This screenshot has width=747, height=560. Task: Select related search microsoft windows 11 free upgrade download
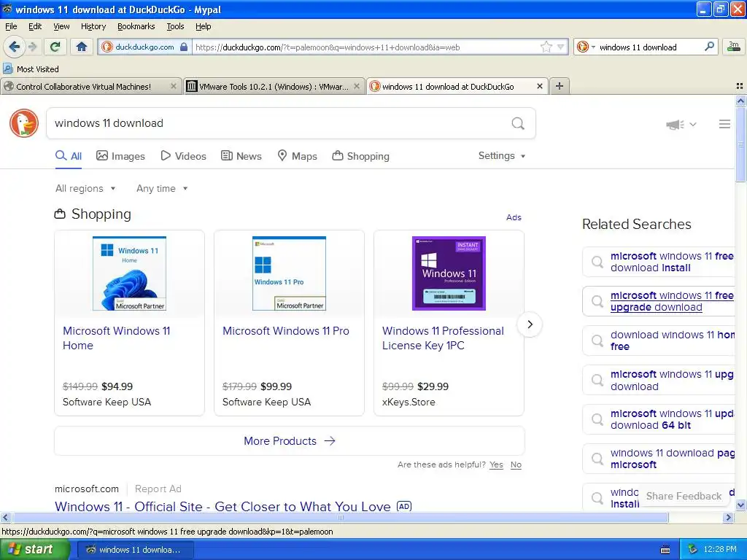tap(659, 301)
